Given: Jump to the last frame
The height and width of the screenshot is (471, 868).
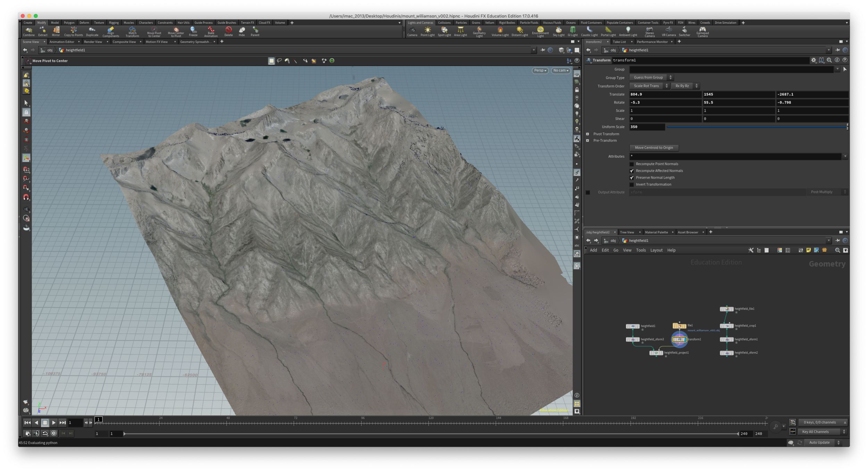Looking at the screenshot, I should tap(62, 423).
